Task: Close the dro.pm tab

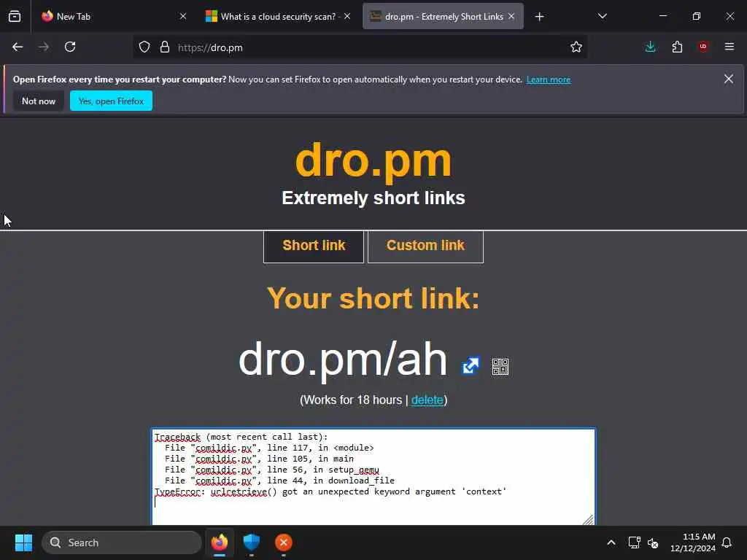Action: pyautogui.click(x=511, y=16)
